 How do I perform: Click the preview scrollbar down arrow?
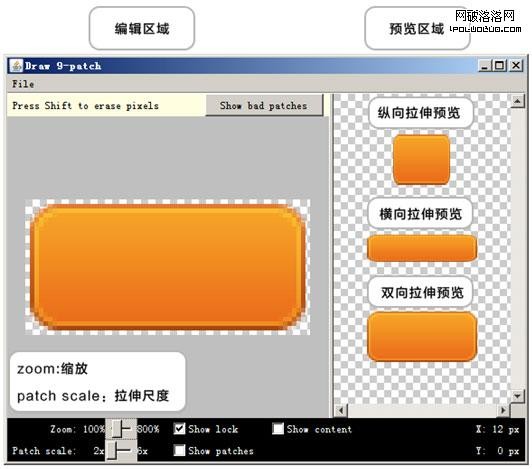tap(517, 396)
